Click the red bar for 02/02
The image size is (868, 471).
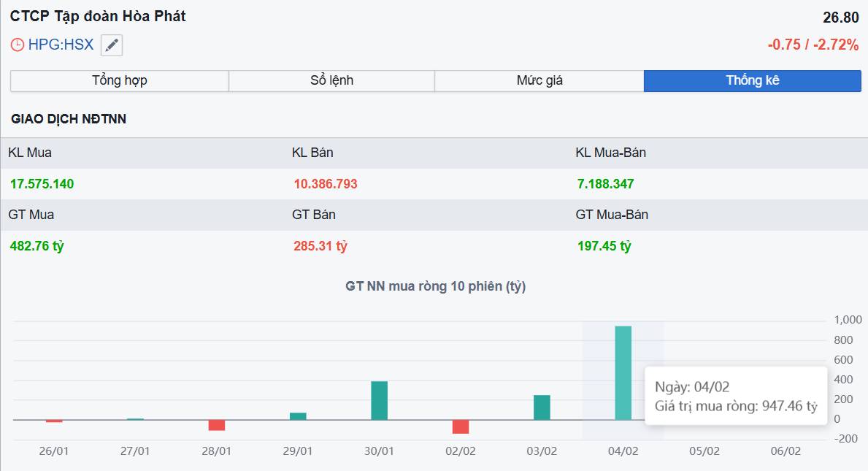(x=461, y=426)
